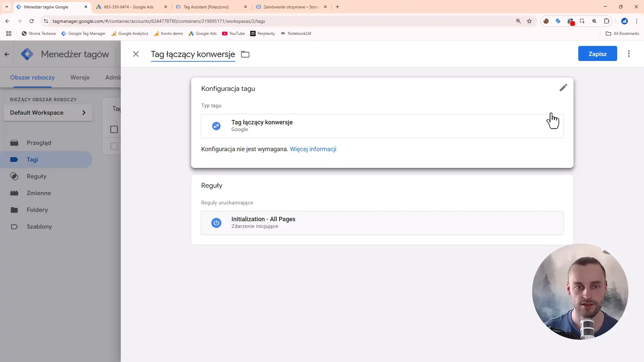Open the Google Ads bookmark
This screenshot has height=362, width=644.
coord(203,34)
